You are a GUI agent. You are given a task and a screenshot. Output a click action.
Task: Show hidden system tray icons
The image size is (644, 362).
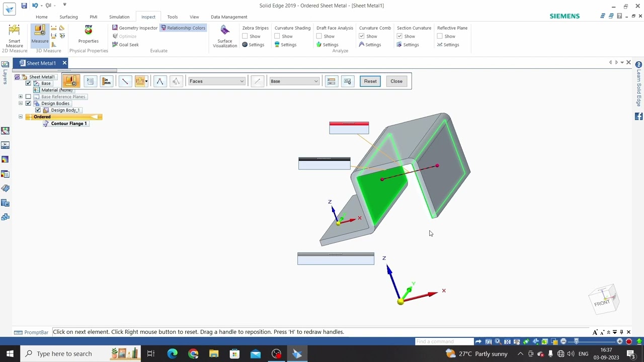pyautogui.click(x=520, y=353)
